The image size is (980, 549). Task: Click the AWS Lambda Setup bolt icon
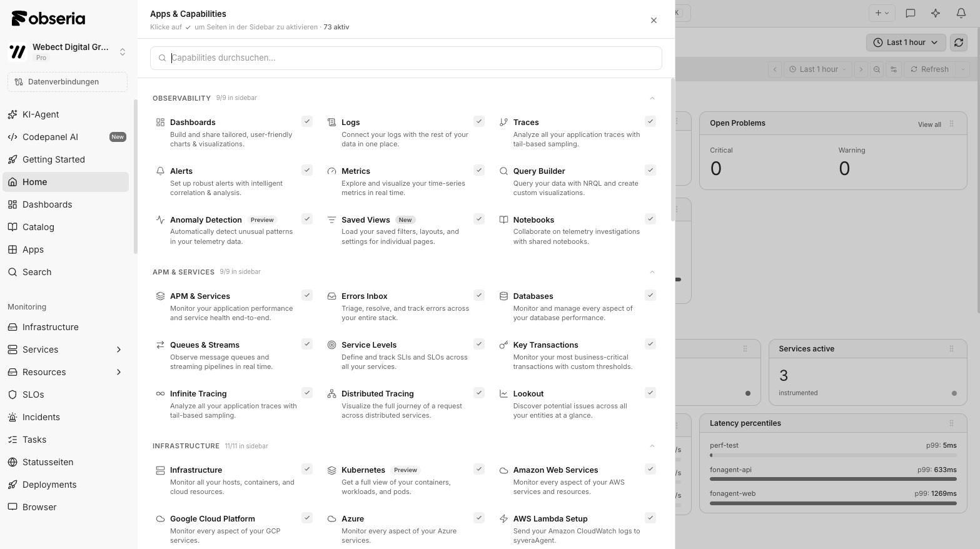(503, 519)
